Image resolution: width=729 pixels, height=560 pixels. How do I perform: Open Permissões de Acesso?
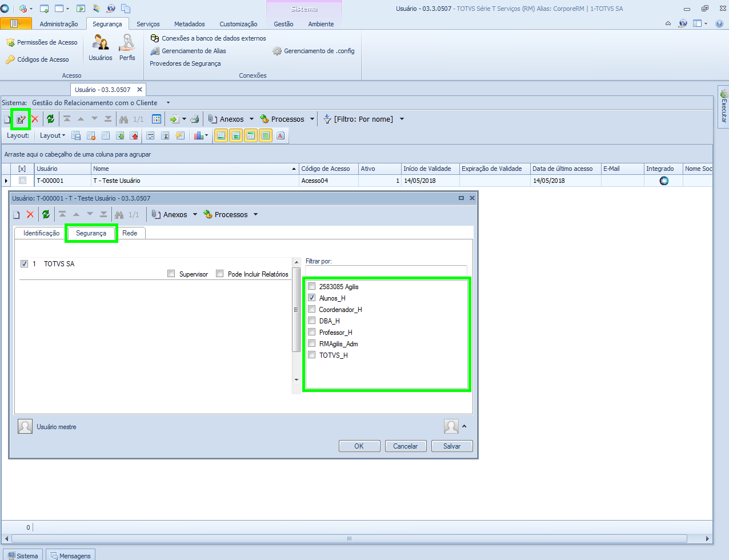[x=42, y=42]
